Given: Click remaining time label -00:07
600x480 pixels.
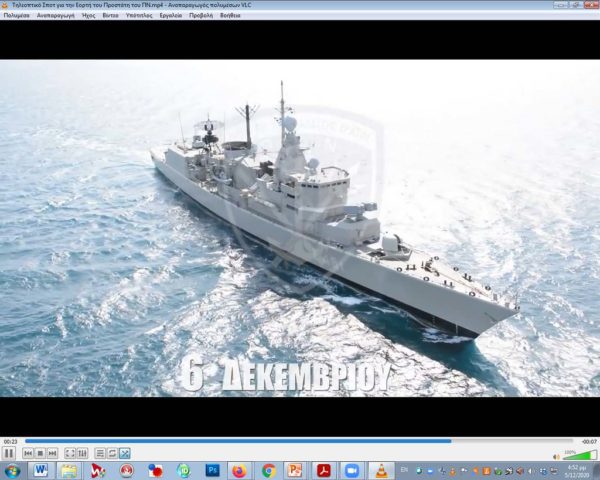Looking at the screenshot, I should coord(590,441).
